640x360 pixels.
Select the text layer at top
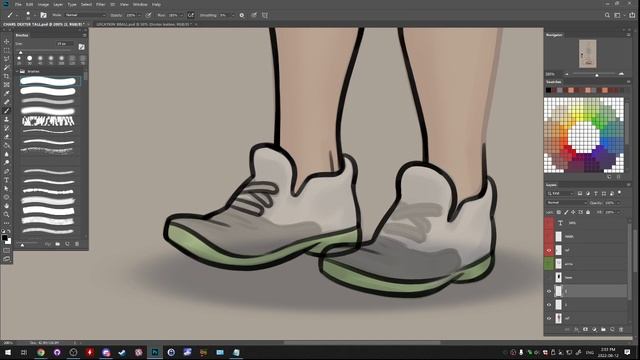[591, 223]
